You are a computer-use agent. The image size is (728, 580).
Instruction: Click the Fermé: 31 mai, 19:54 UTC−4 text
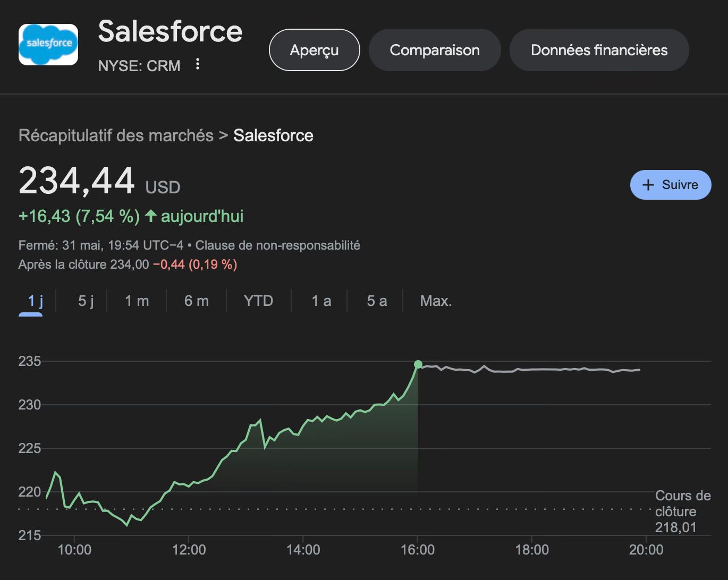[101, 245]
